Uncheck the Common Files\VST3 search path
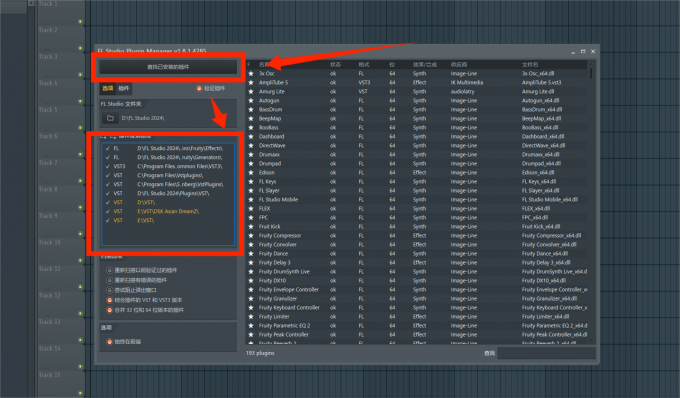 click(x=108, y=166)
